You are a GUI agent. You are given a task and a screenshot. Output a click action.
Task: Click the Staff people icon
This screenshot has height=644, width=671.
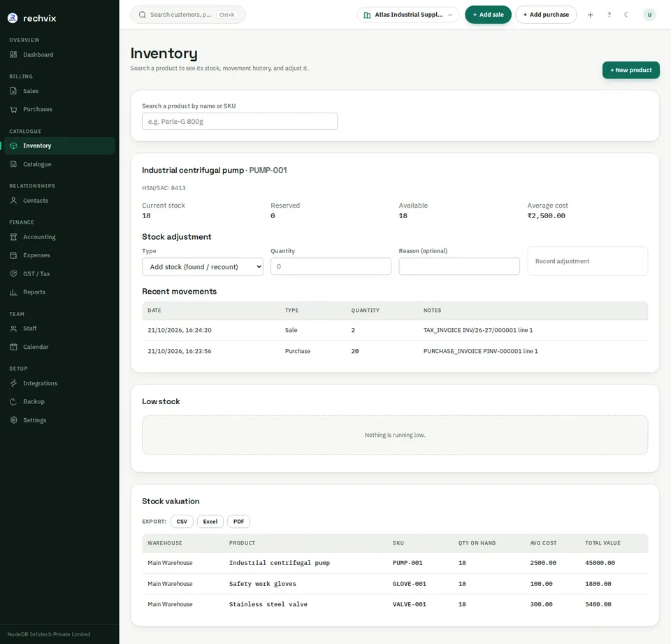click(x=14, y=329)
